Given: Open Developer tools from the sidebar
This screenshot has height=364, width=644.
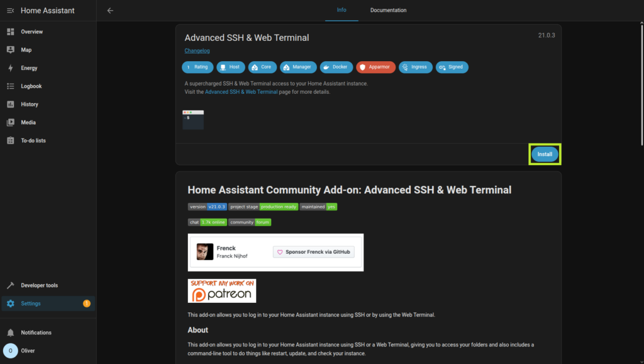Looking at the screenshot, I should [48, 285].
